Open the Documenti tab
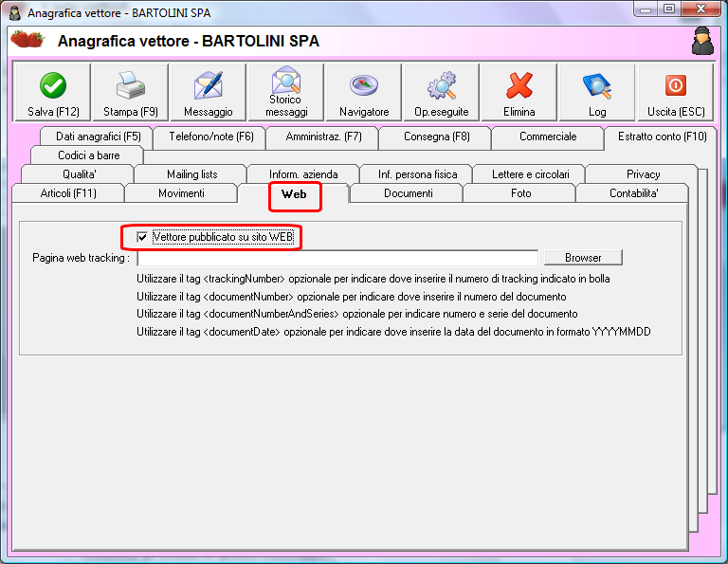728x564 pixels. [409, 193]
